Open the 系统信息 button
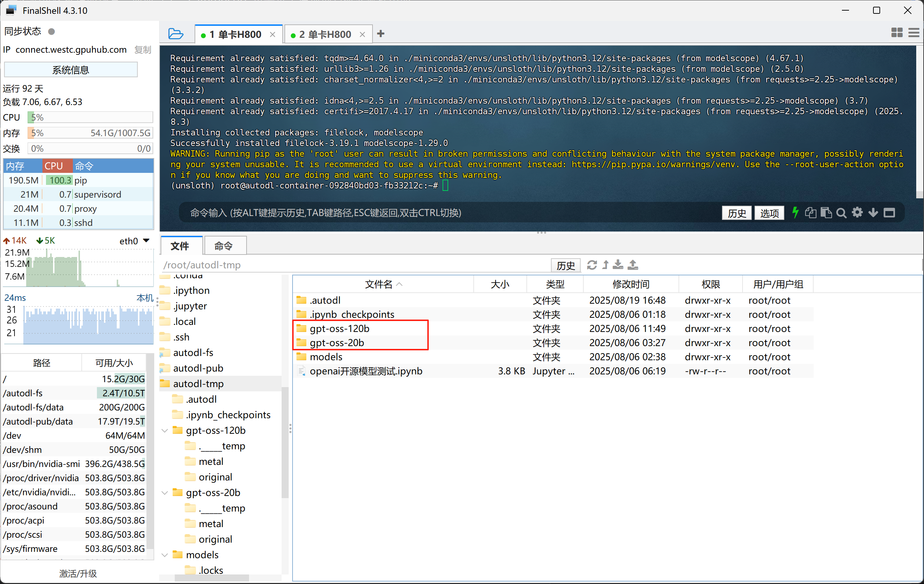924x584 pixels. tap(71, 70)
